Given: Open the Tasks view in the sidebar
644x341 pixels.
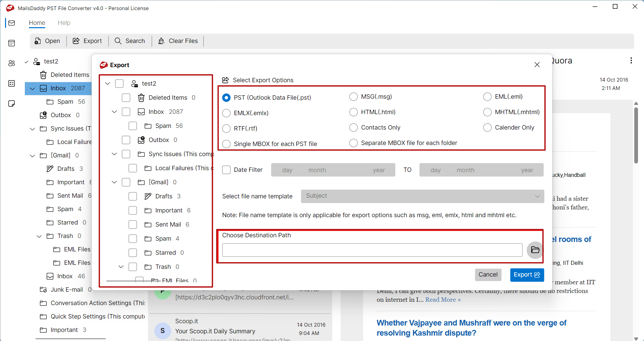Looking at the screenshot, I should (x=12, y=83).
